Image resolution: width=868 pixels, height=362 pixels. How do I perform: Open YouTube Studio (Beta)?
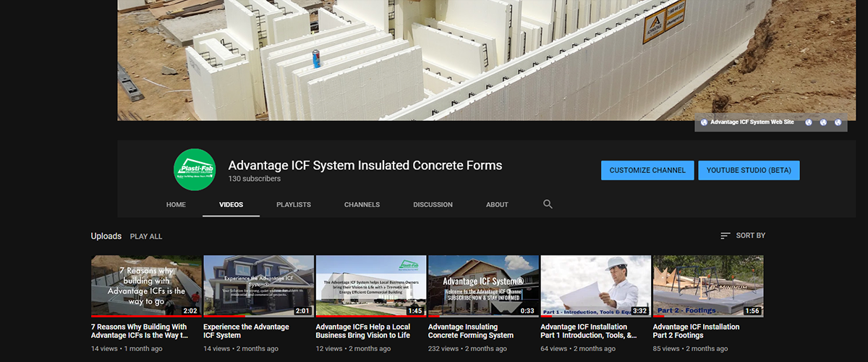coord(749,170)
